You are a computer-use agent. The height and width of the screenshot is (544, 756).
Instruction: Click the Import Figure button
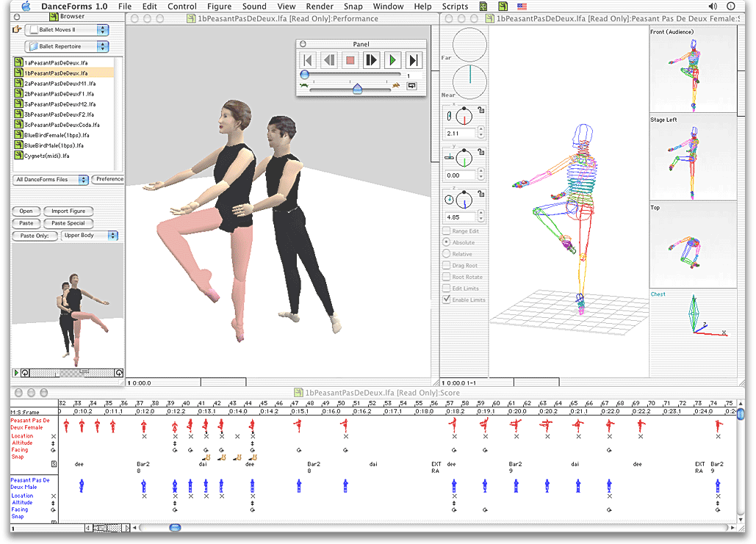[68, 211]
